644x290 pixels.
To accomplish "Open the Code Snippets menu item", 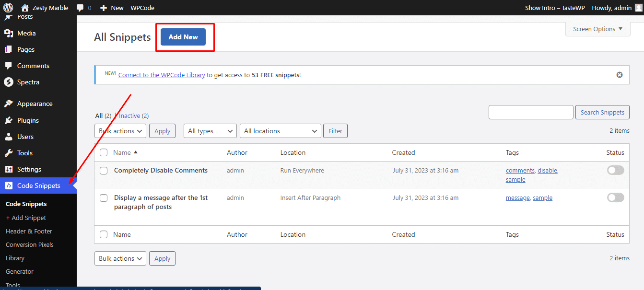I will (38, 186).
